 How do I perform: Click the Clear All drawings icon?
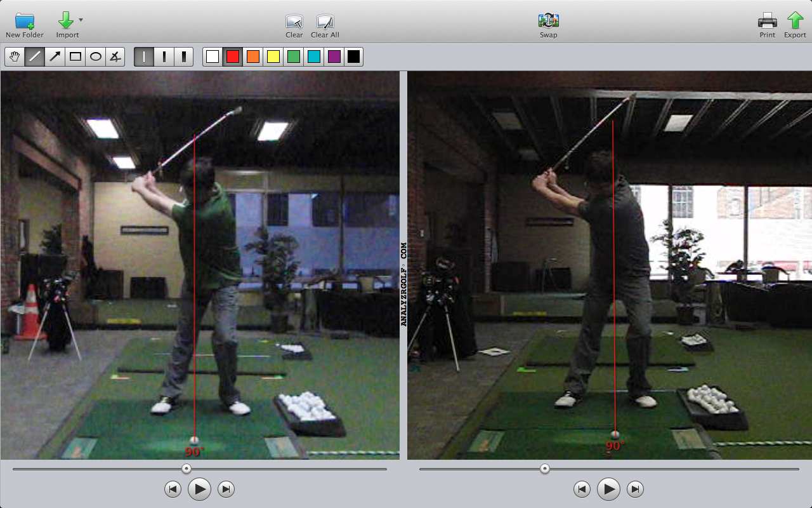325,21
